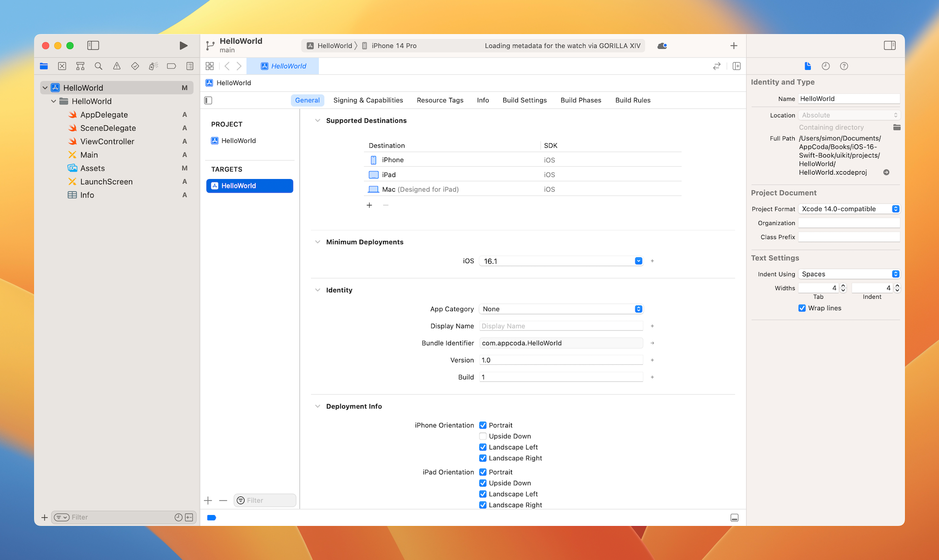Select the HelloWorld target in Targets list
Viewport: 939px width, 560px height.
[249, 185]
